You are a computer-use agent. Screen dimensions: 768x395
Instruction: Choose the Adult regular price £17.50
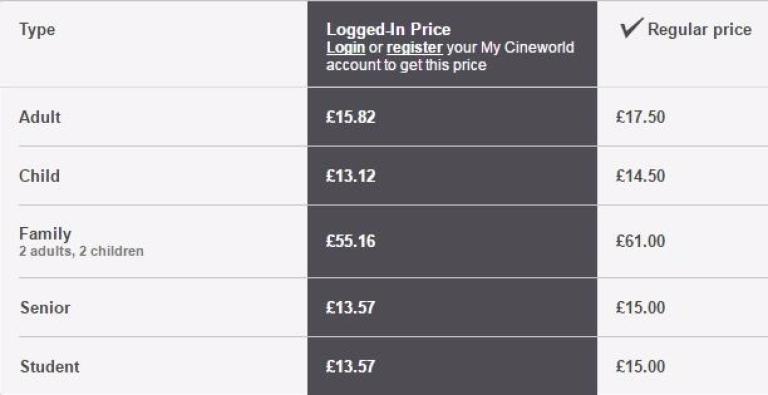coord(641,117)
